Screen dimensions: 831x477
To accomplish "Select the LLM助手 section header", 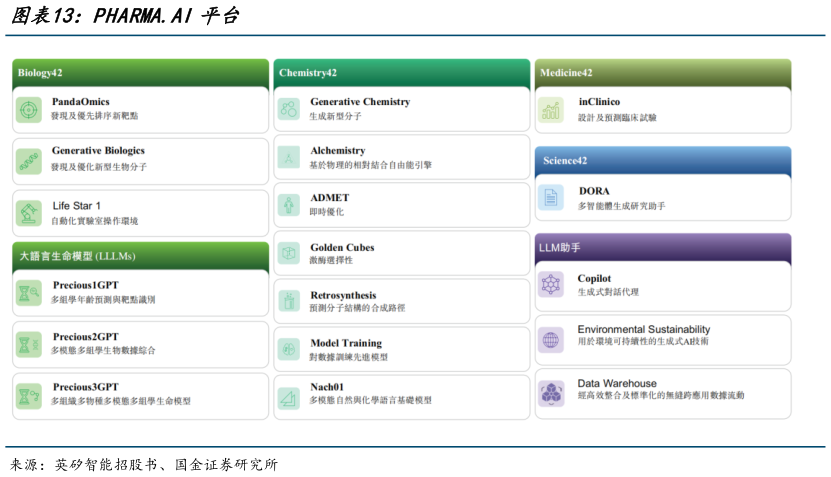I will coord(663,248).
